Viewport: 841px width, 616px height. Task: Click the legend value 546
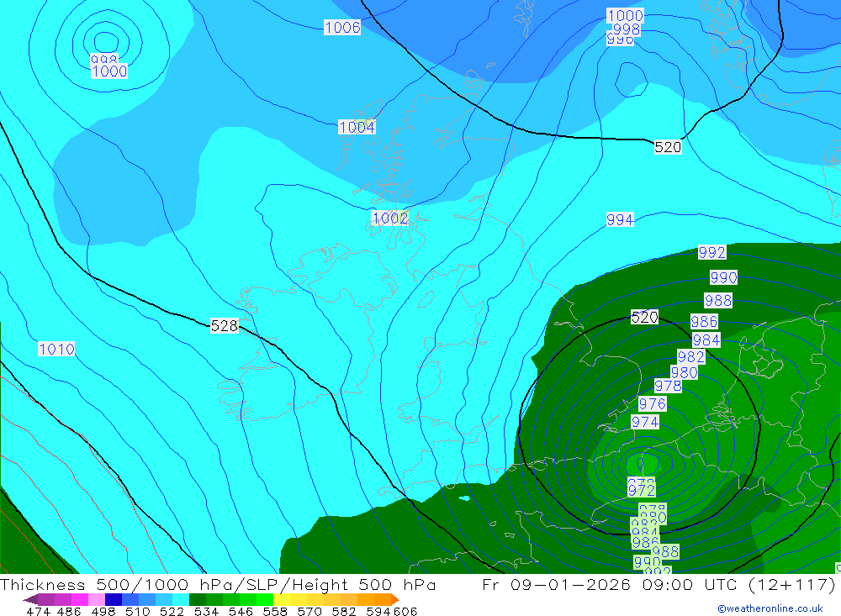point(241,611)
